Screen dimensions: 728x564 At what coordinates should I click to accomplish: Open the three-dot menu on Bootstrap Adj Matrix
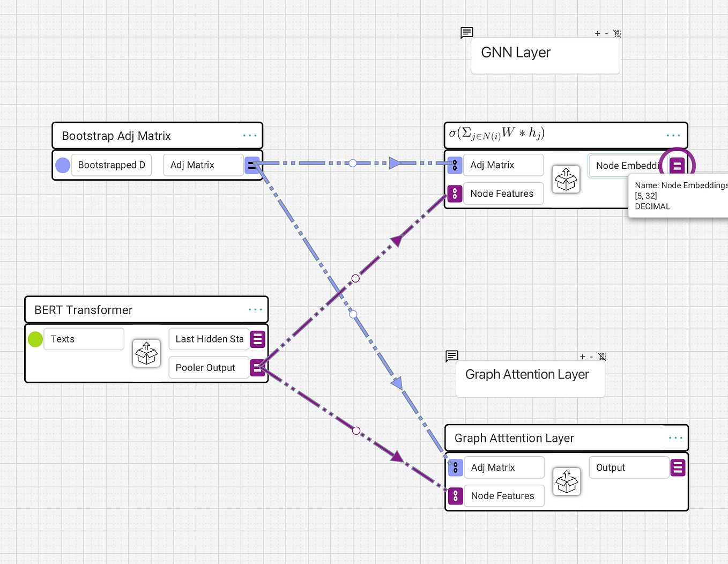coord(250,136)
